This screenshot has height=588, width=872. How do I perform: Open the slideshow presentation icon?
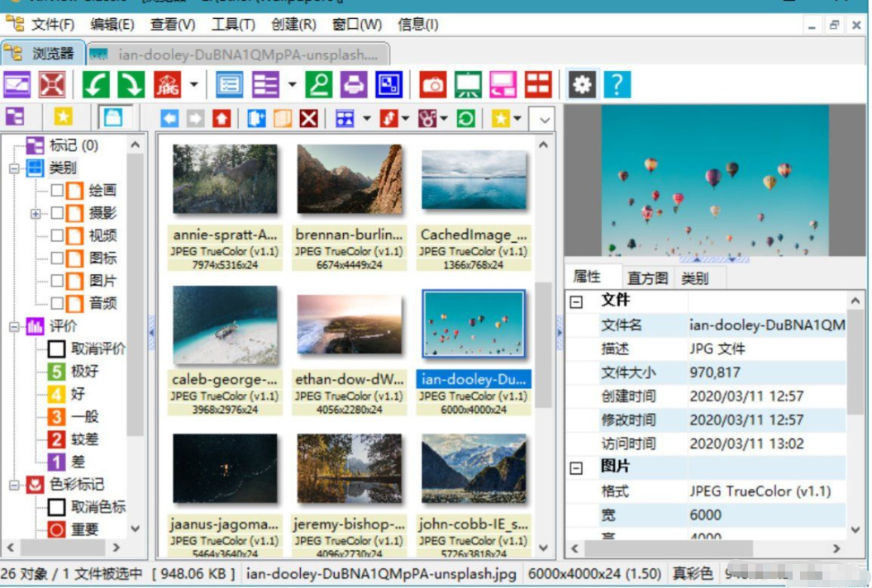pyautogui.click(x=468, y=84)
